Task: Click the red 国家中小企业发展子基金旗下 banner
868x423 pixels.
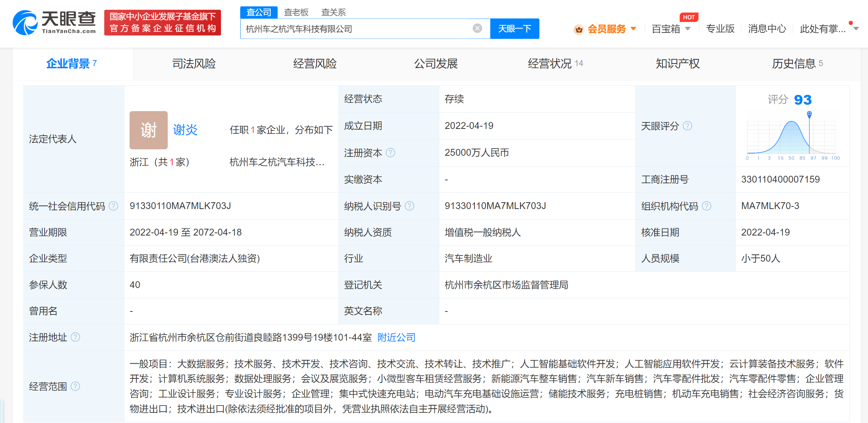Action: tap(162, 23)
